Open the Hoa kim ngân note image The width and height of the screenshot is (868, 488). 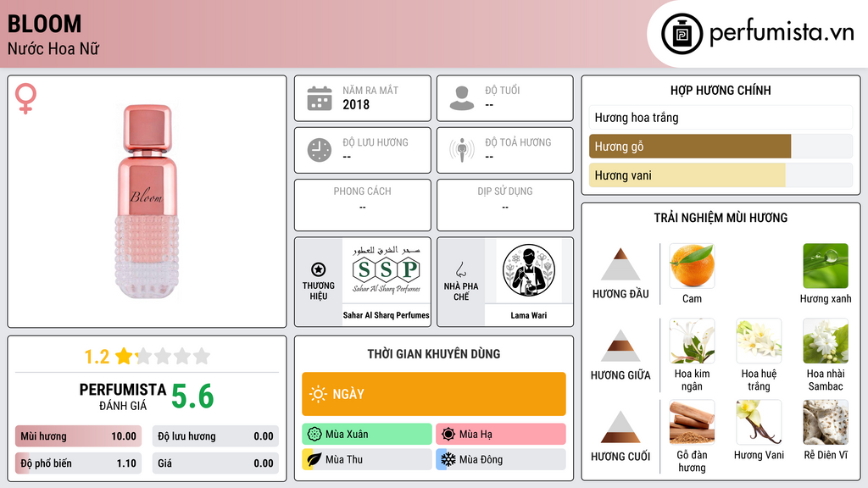pyautogui.click(x=692, y=341)
